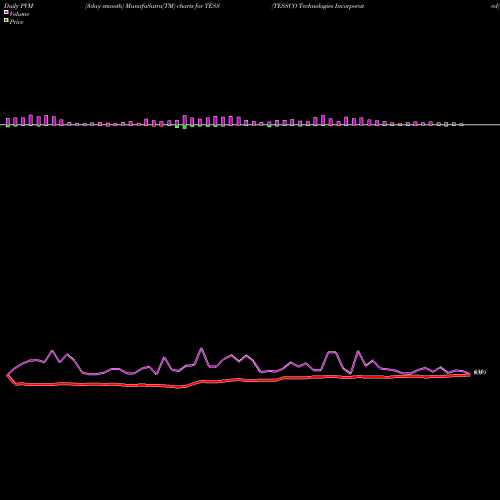The image size is (500, 500).
Task: Click the Price legend color swatch
Action: click(x=6, y=20)
